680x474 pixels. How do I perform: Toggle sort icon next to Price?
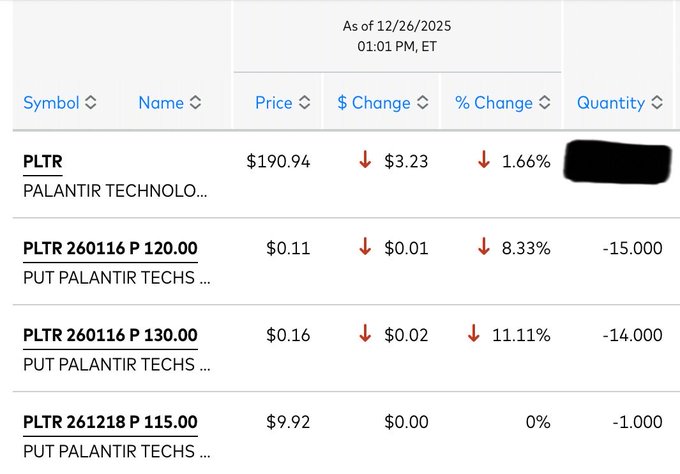304,103
